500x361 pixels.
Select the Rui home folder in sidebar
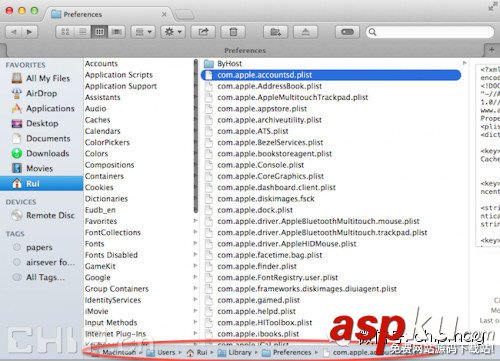[x=41, y=183]
